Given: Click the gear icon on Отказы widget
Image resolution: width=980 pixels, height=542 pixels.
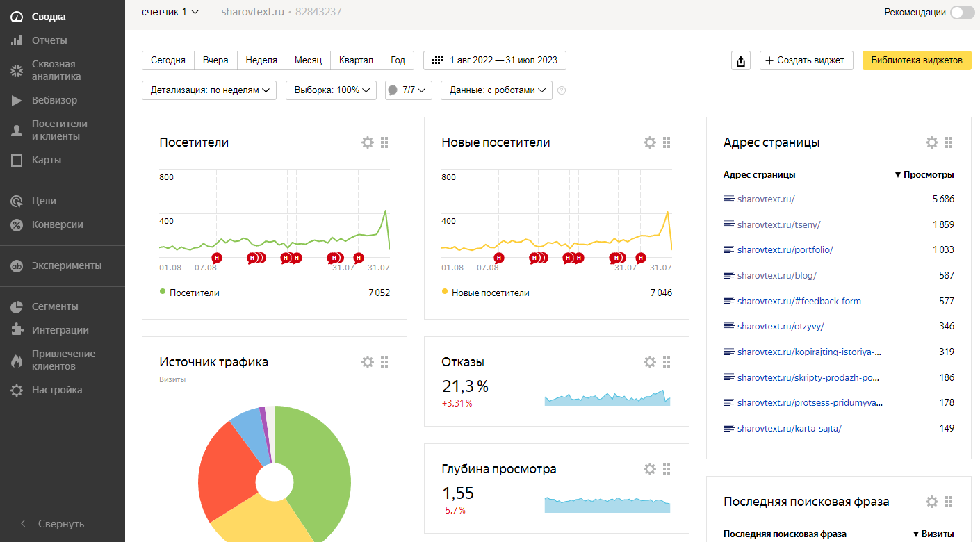Looking at the screenshot, I should click(650, 362).
